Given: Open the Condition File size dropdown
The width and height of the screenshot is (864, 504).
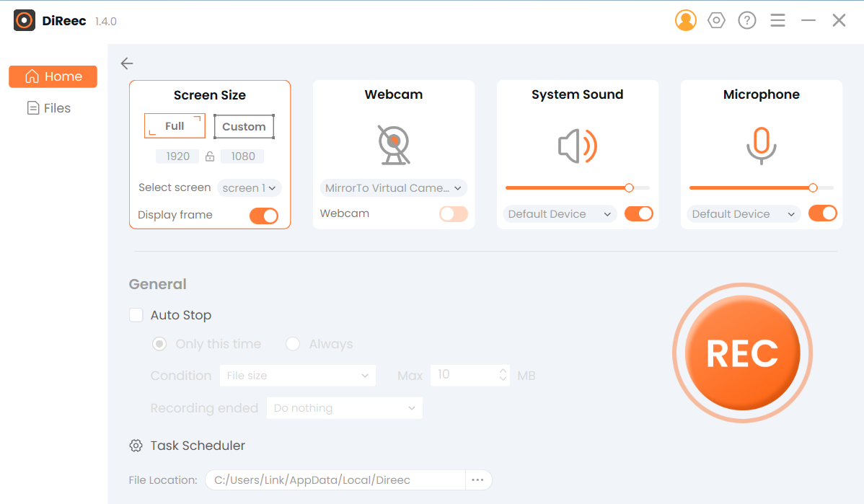Looking at the screenshot, I should tap(298, 375).
